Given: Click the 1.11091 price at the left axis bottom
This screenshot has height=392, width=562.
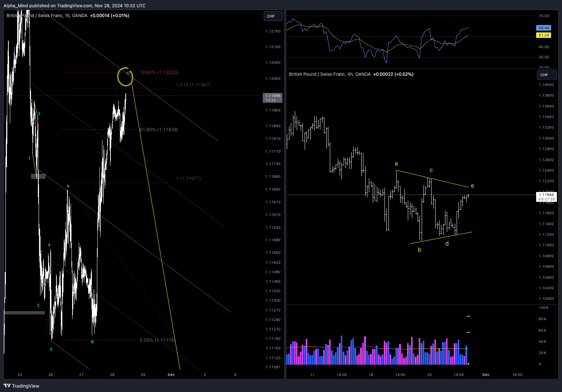Looking at the screenshot, I should pos(273,367).
